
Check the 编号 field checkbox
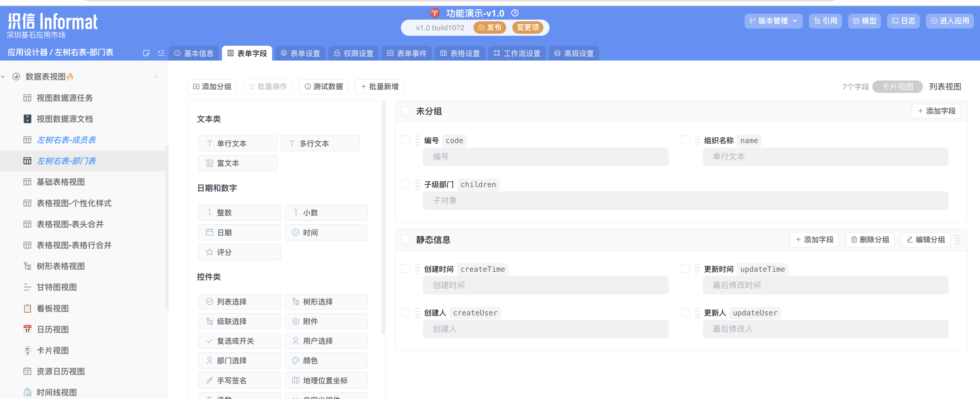(x=405, y=140)
